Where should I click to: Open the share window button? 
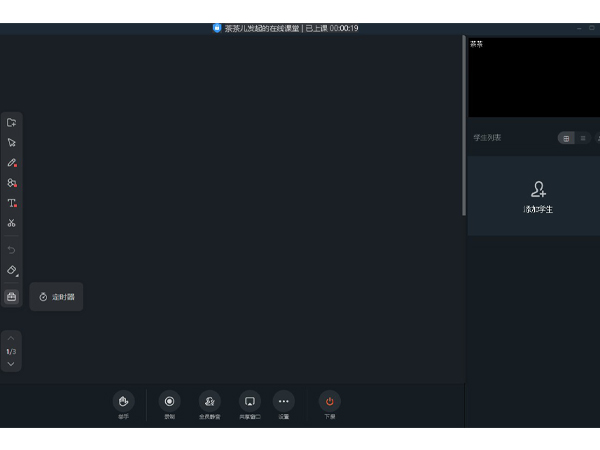click(x=250, y=401)
